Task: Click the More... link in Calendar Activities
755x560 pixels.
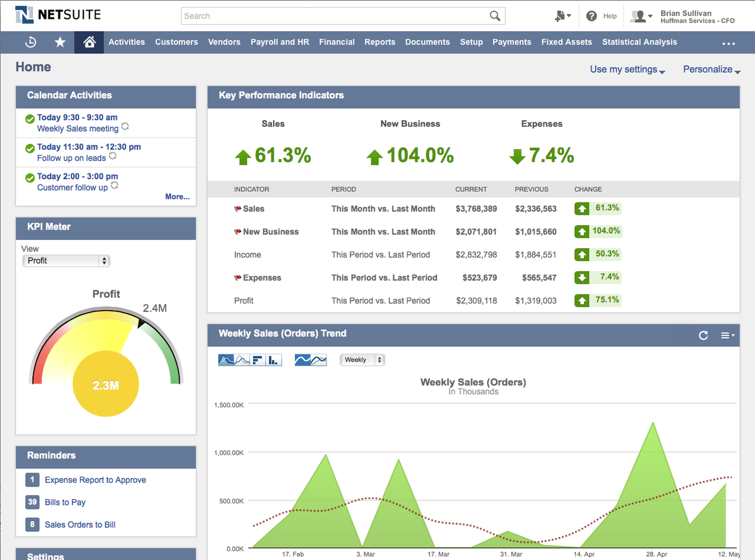Action: click(x=177, y=197)
